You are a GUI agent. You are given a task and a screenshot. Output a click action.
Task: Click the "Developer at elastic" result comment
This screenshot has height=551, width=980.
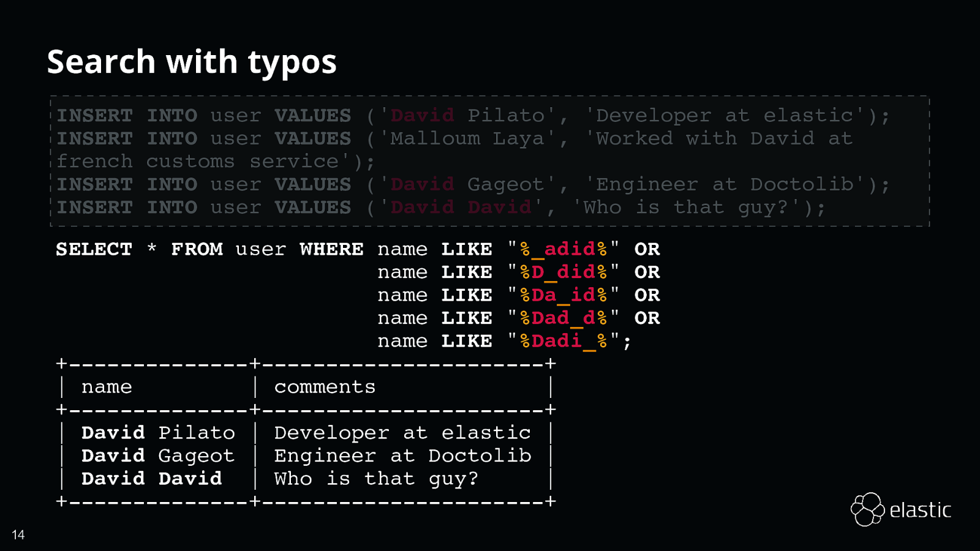(402, 433)
